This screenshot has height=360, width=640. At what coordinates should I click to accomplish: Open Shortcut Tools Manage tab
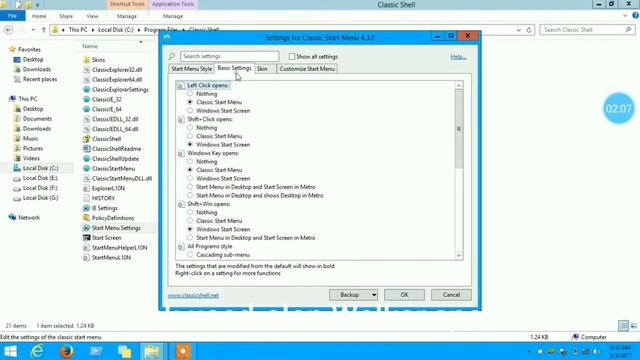coord(127,16)
